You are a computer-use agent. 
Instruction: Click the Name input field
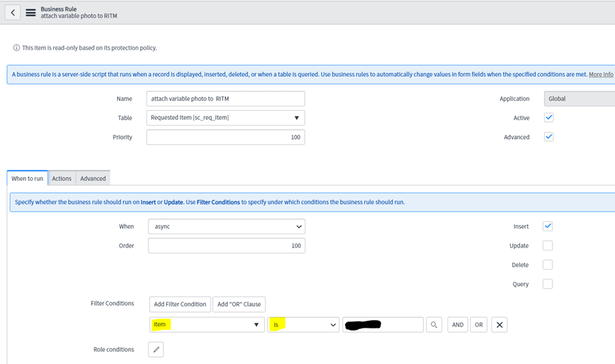click(226, 99)
